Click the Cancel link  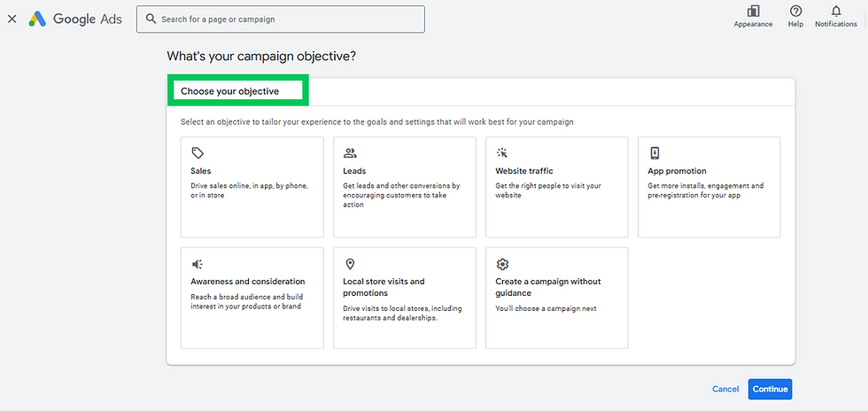click(x=725, y=389)
